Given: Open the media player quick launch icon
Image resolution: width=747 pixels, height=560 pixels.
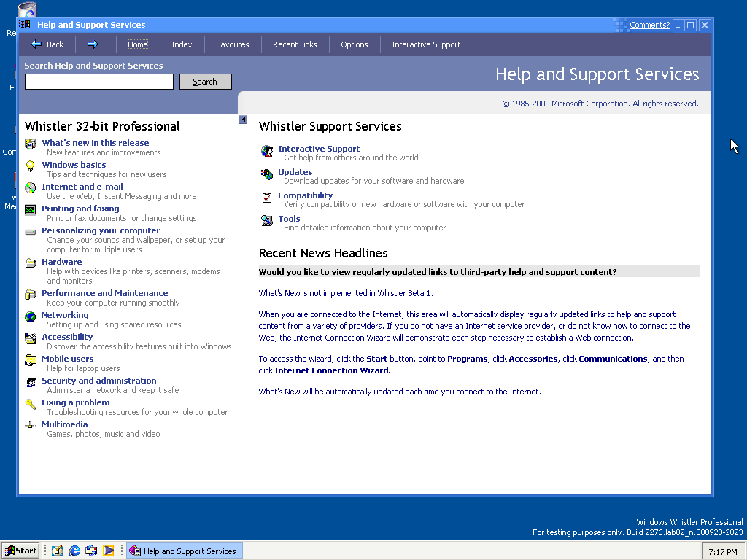Looking at the screenshot, I should click(109, 551).
